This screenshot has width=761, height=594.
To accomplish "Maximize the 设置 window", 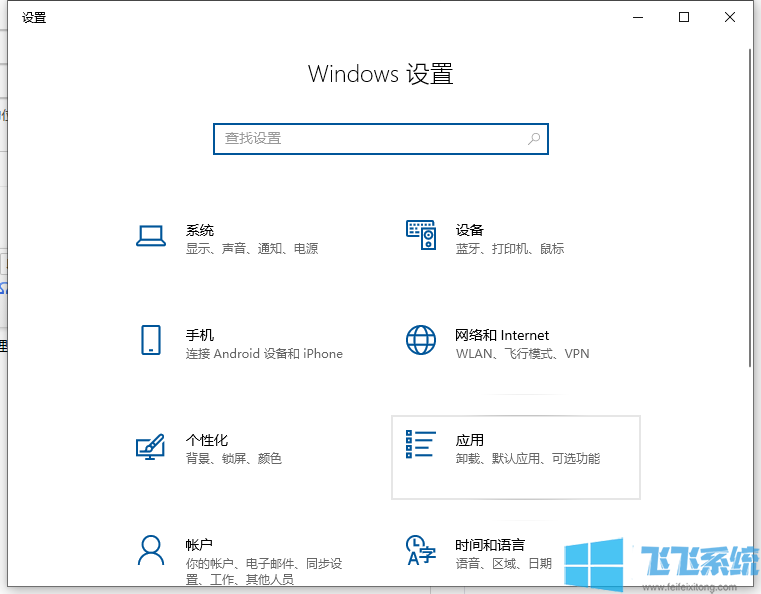I will [684, 17].
